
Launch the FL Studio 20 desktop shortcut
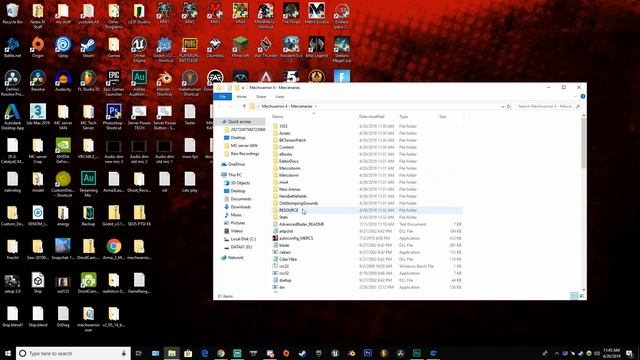coord(88,81)
